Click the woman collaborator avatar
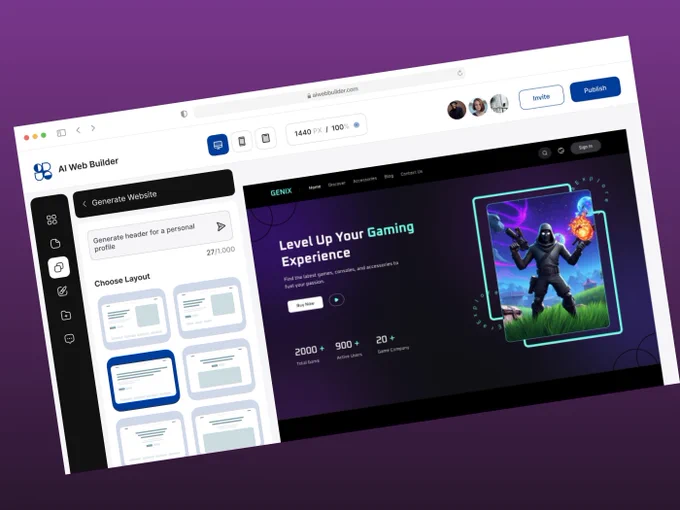Viewport: 680px width, 510px height. click(478, 107)
